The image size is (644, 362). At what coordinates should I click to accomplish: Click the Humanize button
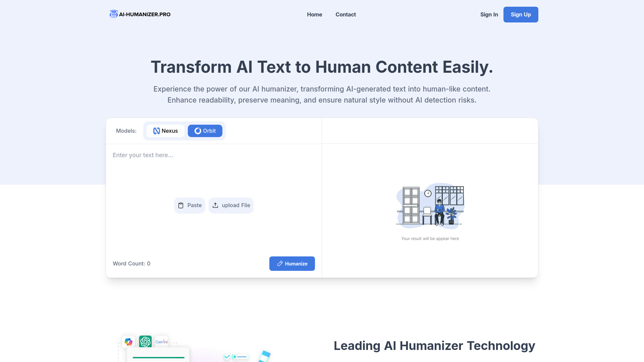[292, 263]
